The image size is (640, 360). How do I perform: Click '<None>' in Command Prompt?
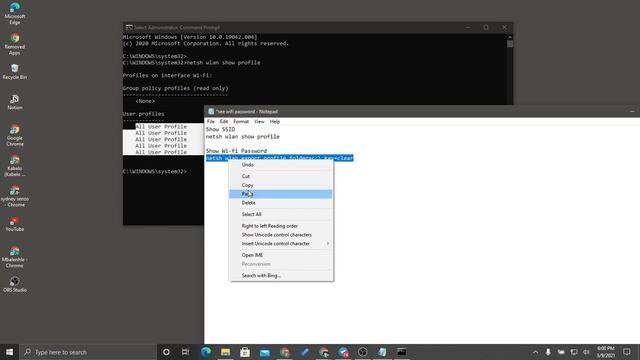pos(145,101)
